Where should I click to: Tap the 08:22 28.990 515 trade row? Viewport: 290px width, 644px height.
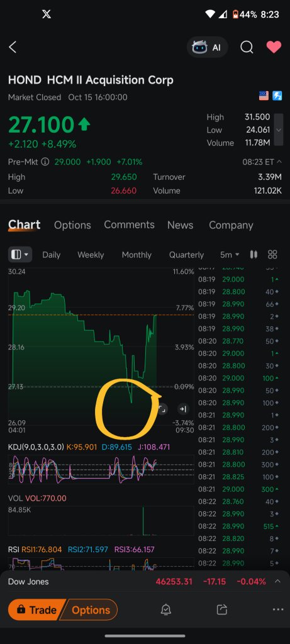(239, 526)
